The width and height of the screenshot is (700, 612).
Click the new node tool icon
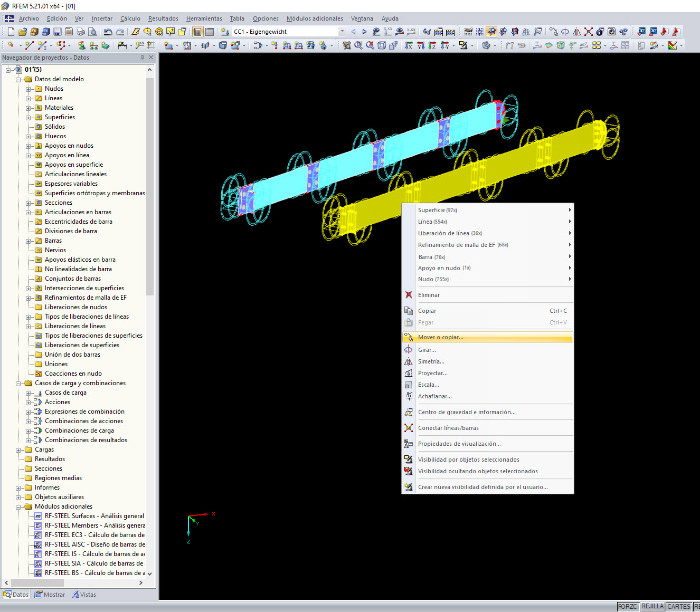11,45
